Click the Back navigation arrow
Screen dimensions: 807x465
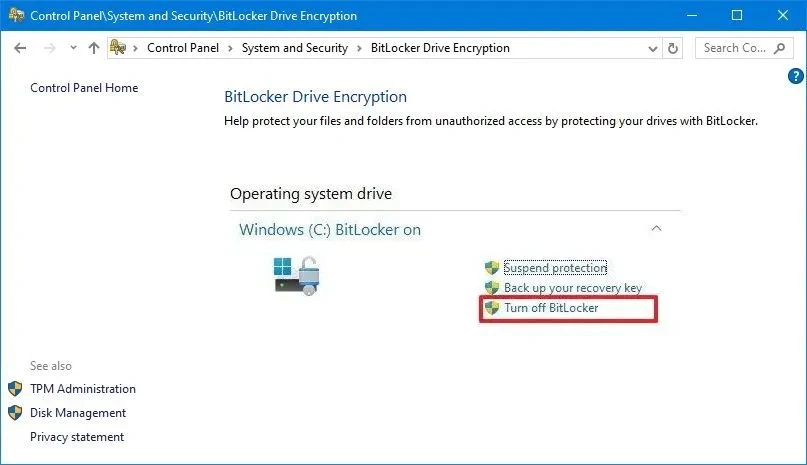coord(21,48)
